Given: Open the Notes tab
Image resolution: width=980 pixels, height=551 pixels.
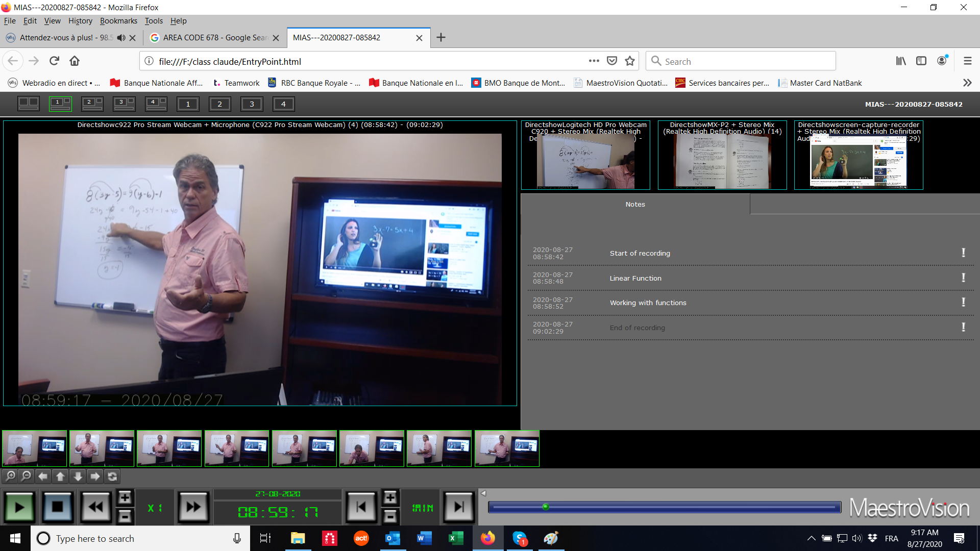Looking at the screenshot, I should [x=635, y=204].
